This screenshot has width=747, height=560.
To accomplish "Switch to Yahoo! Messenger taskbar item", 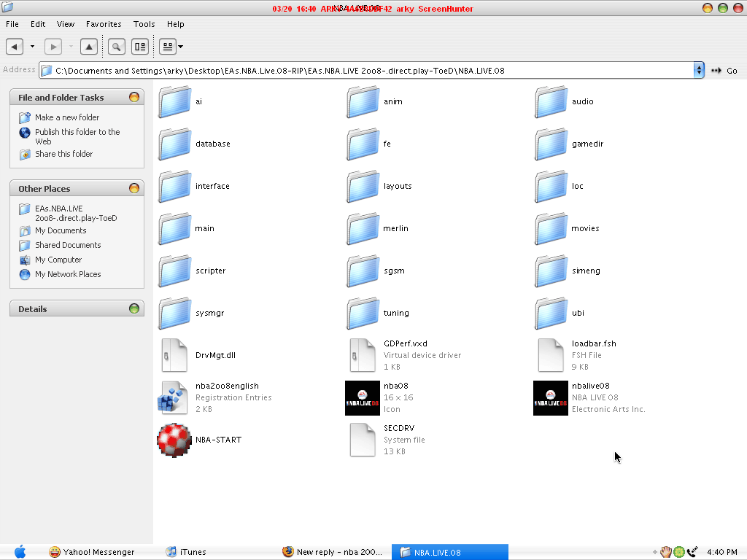I will pyautogui.click(x=92, y=552).
